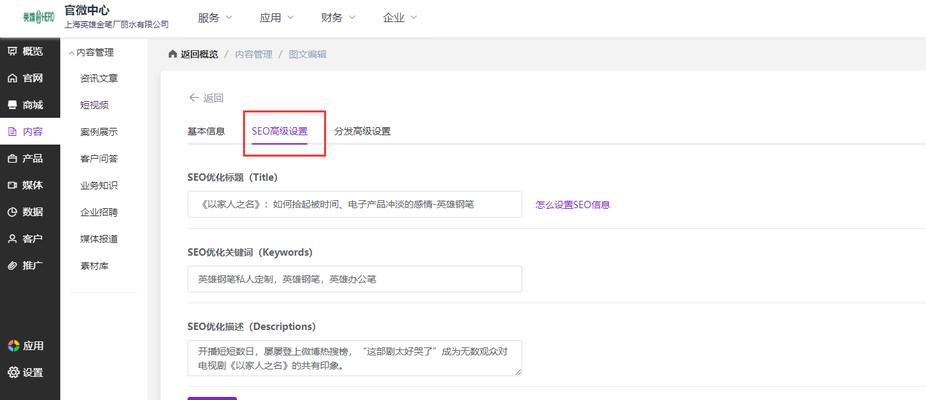Screen dimensions: 926x400
Task: Click the 上海英雄金笔厂丽水有限公司 company name
Action: (116, 25)
